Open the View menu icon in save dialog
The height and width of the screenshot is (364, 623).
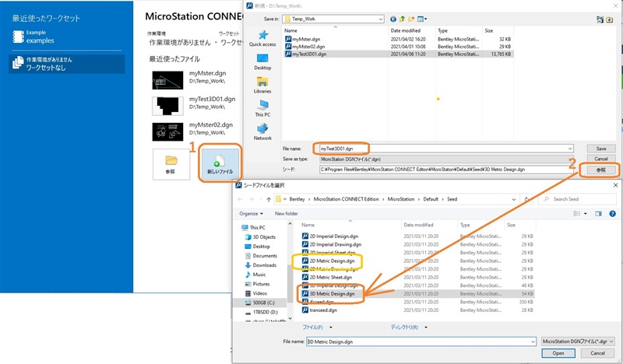pyautogui.click(x=422, y=19)
